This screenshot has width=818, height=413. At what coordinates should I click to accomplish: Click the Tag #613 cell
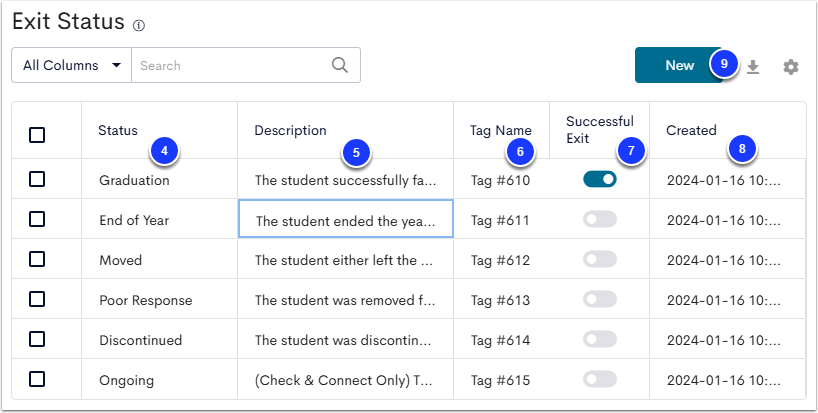[x=500, y=300]
